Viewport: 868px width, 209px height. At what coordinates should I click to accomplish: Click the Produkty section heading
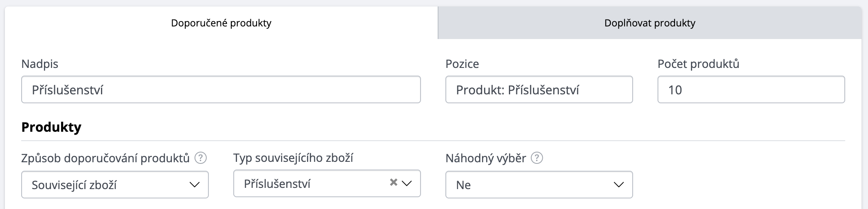tap(51, 127)
